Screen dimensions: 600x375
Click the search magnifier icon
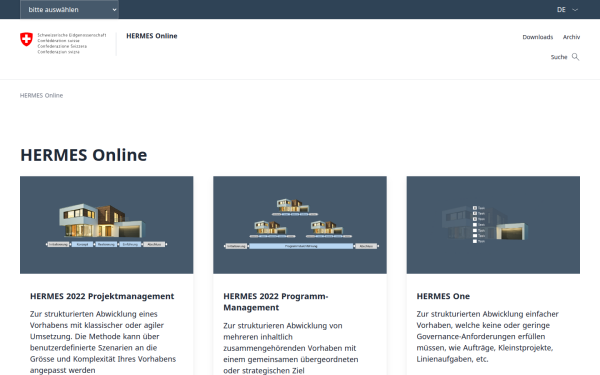[576, 57]
